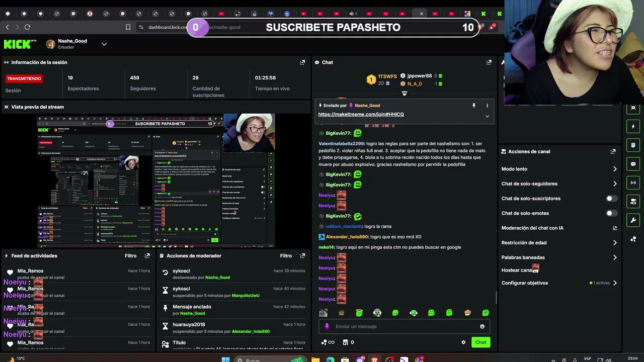644x362 pixels.
Task: Open Nashe_Good link in sykoscl desbaneado entry
Action: [x=217, y=278]
